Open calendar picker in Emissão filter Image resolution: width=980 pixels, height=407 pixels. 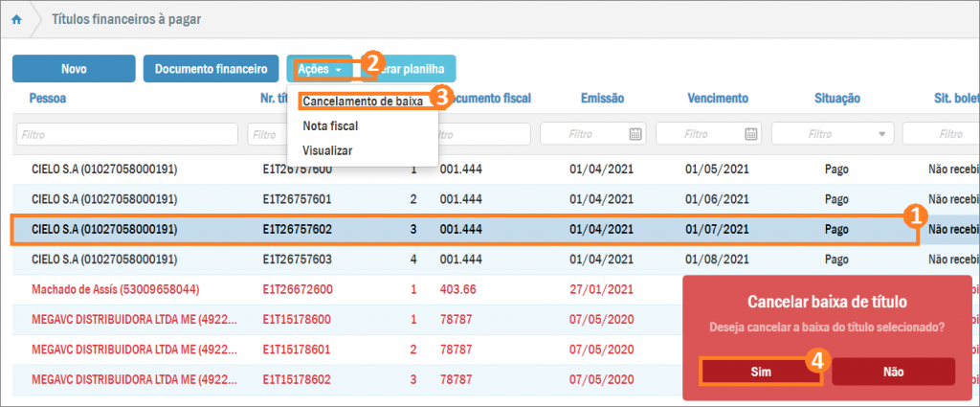[x=635, y=134]
